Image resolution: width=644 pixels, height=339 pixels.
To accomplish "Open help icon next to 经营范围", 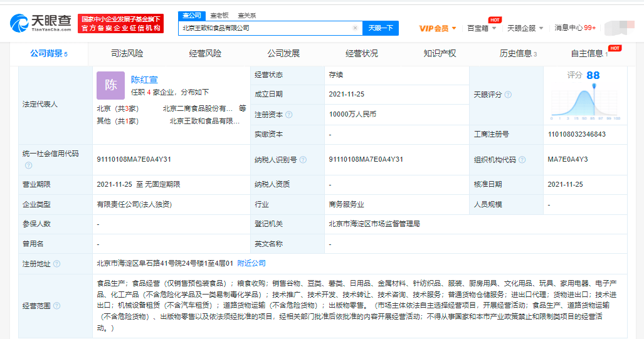I will click(x=56, y=306).
